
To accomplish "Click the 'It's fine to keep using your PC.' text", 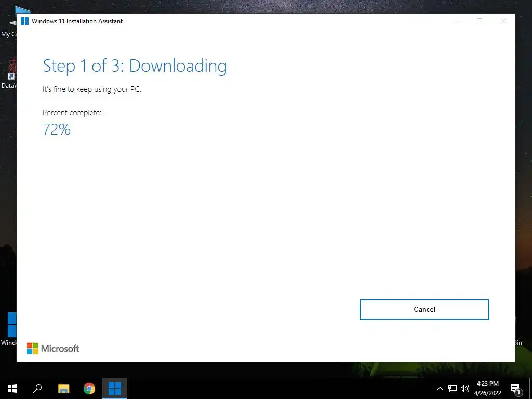I will 91,89.
